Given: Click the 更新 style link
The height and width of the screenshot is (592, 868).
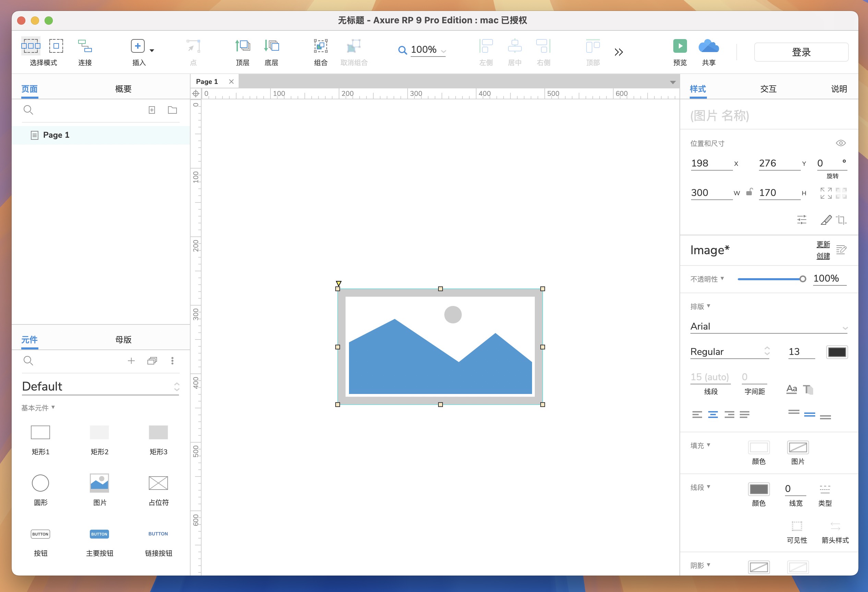Looking at the screenshot, I should (x=823, y=245).
